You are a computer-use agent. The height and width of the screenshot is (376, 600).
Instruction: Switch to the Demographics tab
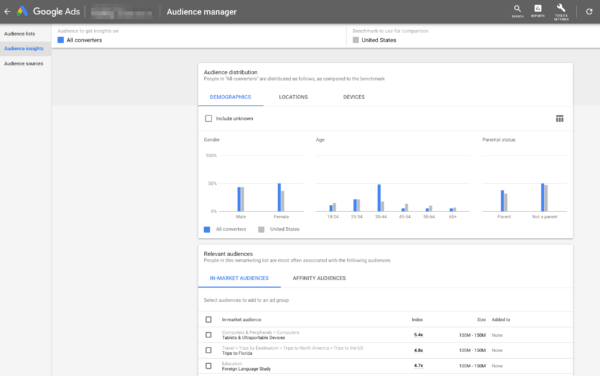230,97
